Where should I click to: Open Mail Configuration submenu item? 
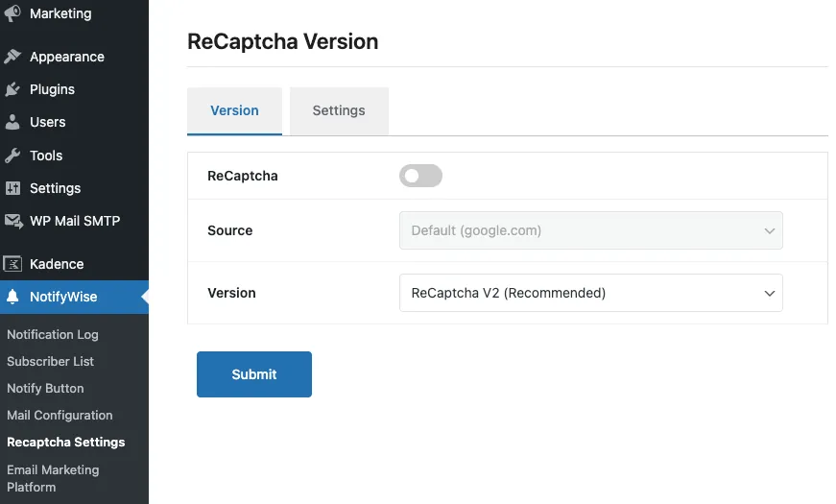tap(60, 415)
